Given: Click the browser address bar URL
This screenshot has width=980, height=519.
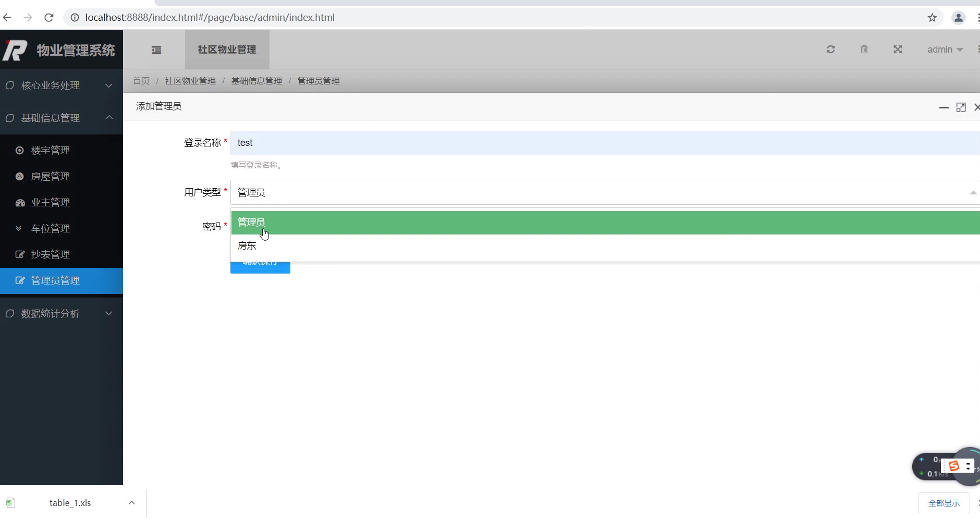Looking at the screenshot, I should click(210, 18).
